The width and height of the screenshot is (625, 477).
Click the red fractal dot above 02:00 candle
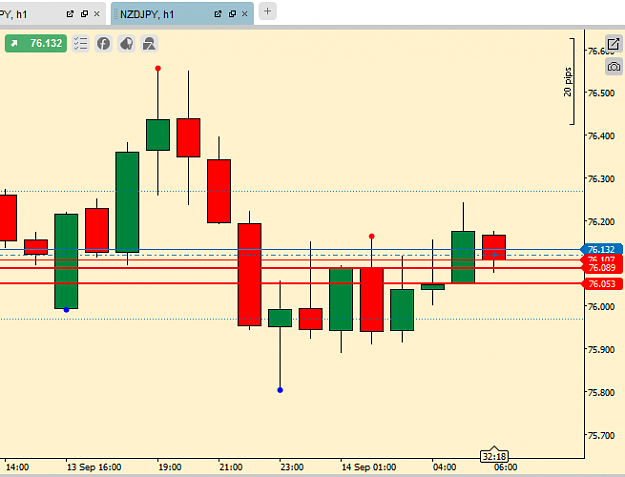click(x=371, y=236)
